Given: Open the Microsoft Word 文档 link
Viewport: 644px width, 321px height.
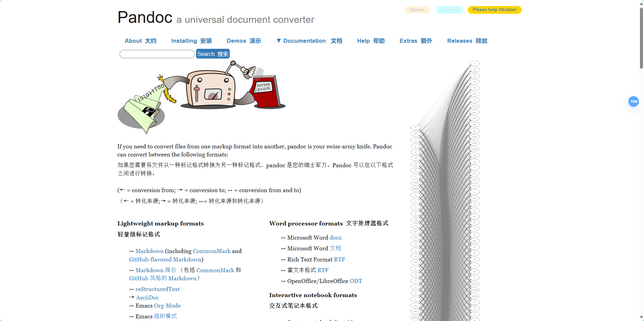Looking at the screenshot, I should pyautogui.click(x=335, y=248).
